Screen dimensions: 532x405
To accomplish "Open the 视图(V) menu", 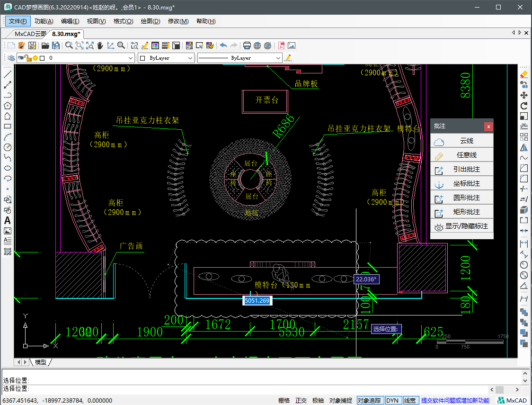I will click(97, 21).
